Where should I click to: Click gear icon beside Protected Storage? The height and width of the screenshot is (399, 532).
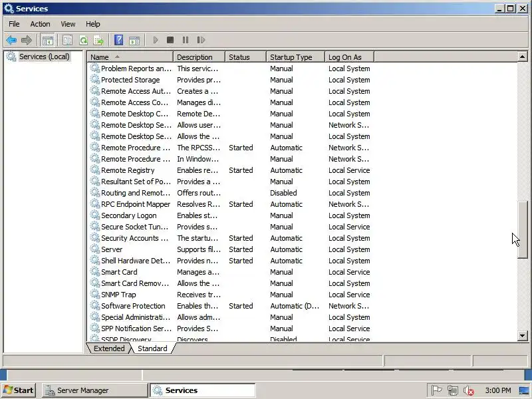pyautogui.click(x=95, y=79)
